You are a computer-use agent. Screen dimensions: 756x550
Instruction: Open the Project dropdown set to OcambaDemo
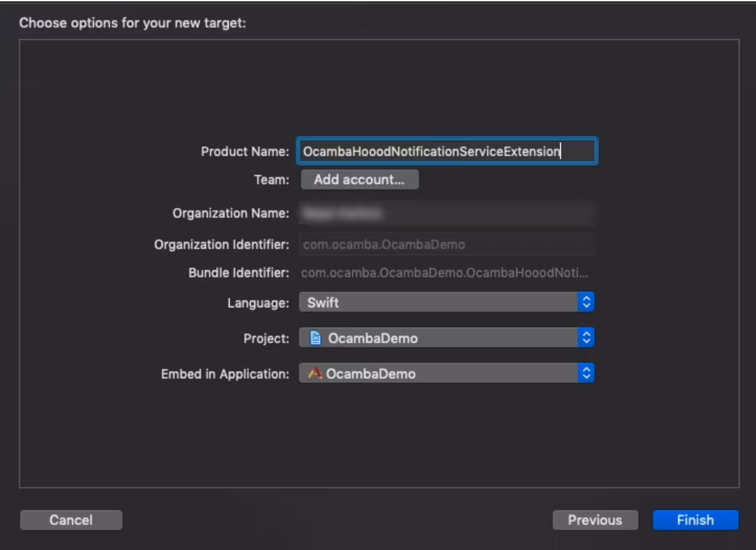(442, 338)
